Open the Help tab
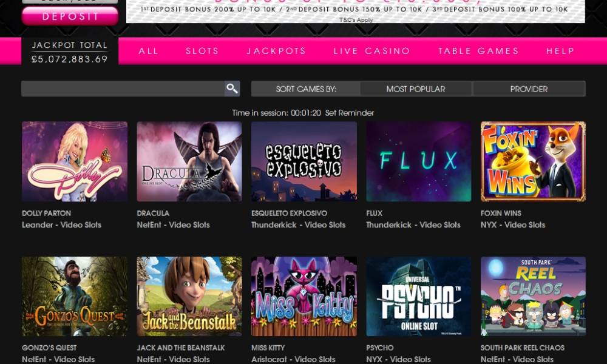607x364 pixels. [560, 51]
